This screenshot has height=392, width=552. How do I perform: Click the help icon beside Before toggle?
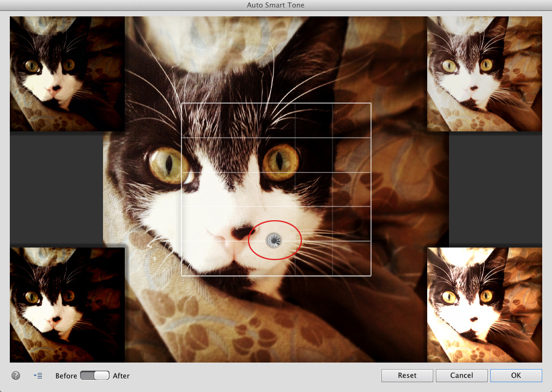point(15,375)
